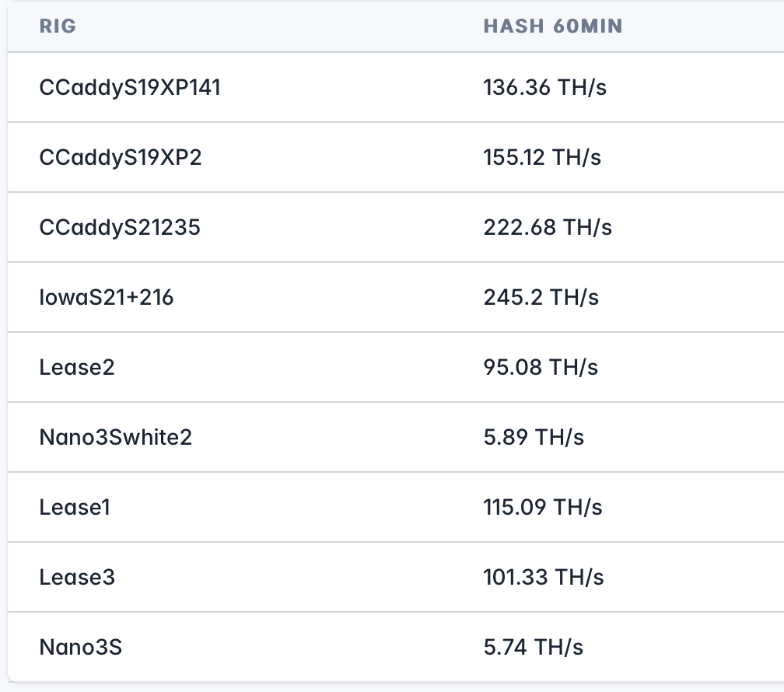This screenshot has width=784, height=692.
Task: Select the 155.12 TH/s hash cell
Action: pyautogui.click(x=542, y=157)
